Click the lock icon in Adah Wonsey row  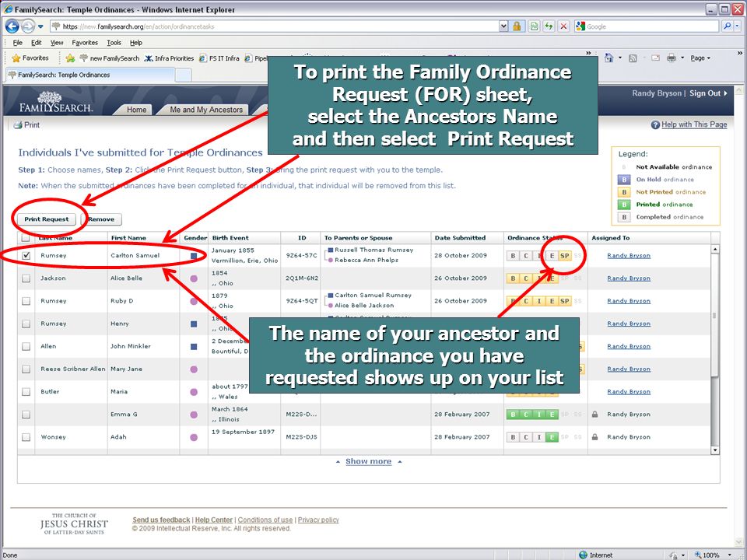point(594,436)
